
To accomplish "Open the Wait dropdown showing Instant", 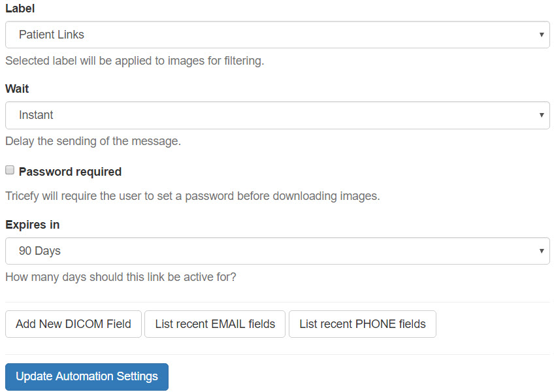I will point(277,115).
